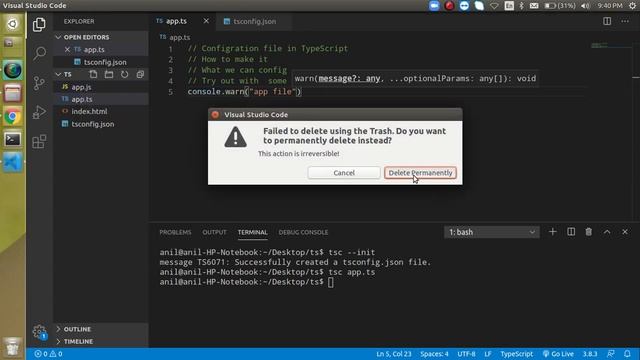This screenshot has height=360, width=640.
Task: Select the app.ts editor tab
Action: [176, 21]
